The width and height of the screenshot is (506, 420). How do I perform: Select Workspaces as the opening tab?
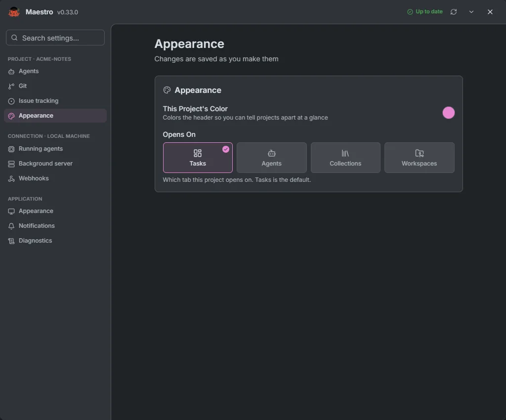point(419,158)
